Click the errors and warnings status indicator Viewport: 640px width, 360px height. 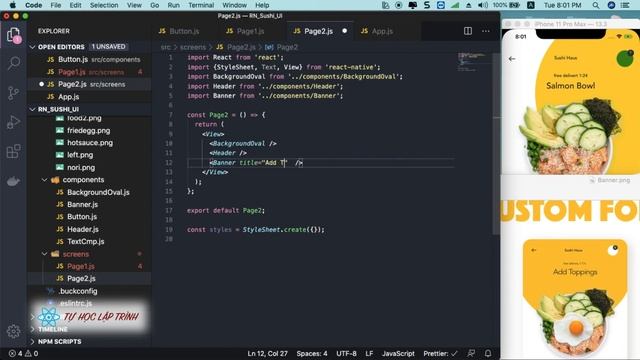click(x=23, y=353)
